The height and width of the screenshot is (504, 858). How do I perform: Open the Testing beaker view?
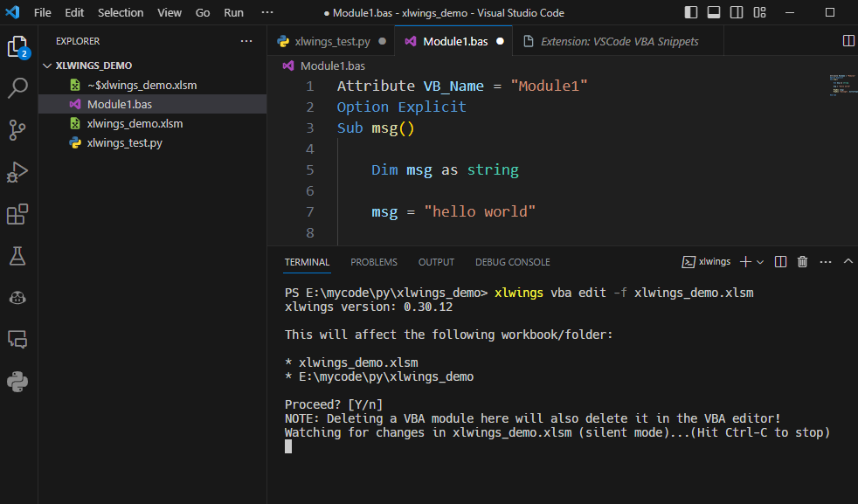click(x=17, y=256)
